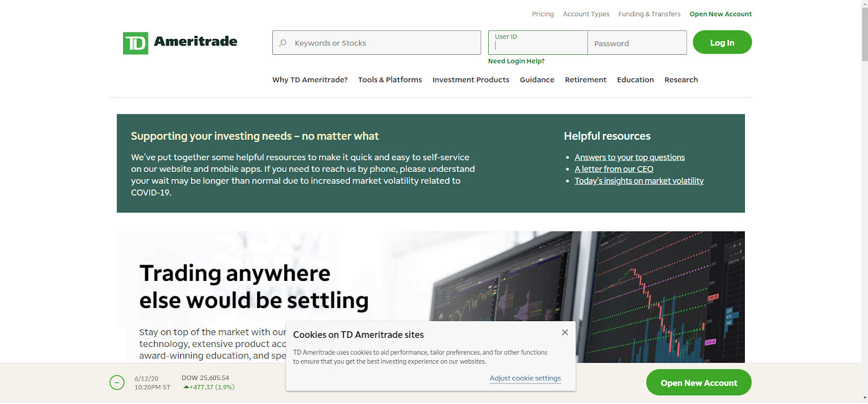Screen dimensions: 868x404
Task: Click the Helpful resources heading
Action: click(607, 136)
